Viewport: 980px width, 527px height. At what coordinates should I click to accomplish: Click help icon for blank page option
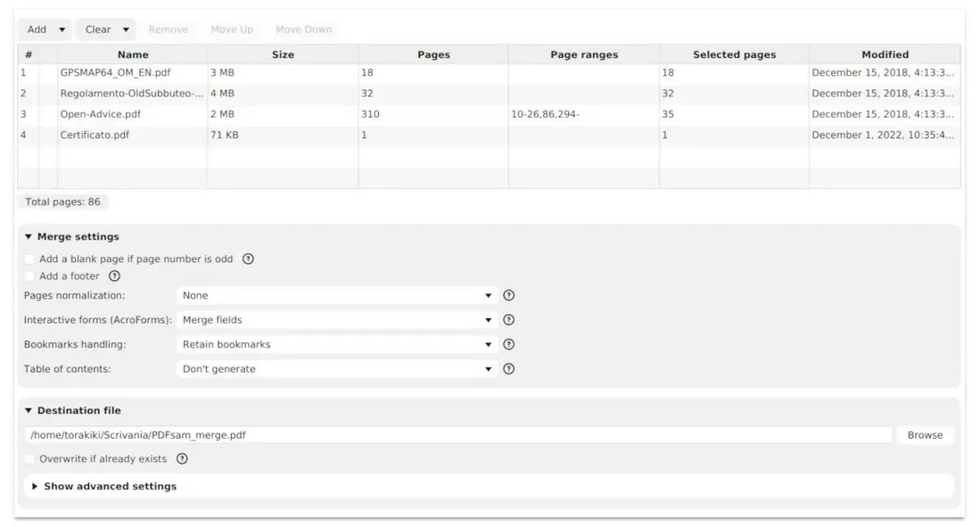click(248, 259)
